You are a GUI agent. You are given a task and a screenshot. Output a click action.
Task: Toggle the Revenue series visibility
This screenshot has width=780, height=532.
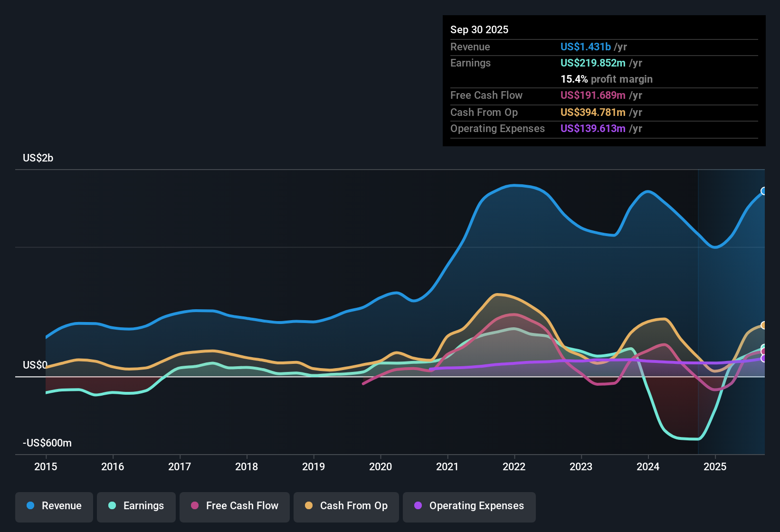pyautogui.click(x=54, y=506)
